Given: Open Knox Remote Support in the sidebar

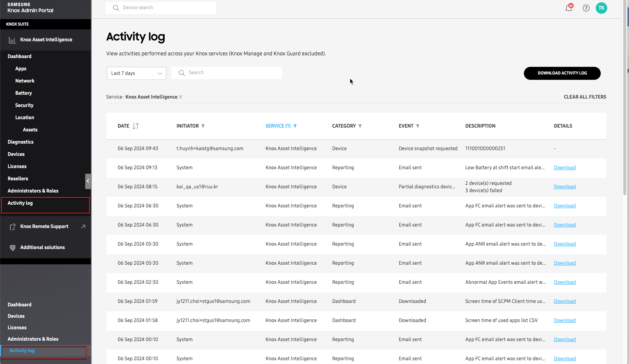Looking at the screenshot, I should [44, 226].
